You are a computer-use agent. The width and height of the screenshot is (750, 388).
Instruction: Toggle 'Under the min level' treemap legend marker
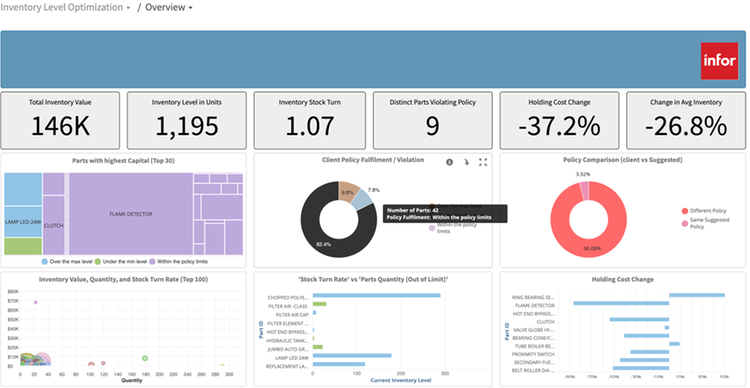click(x=98, y=262)
